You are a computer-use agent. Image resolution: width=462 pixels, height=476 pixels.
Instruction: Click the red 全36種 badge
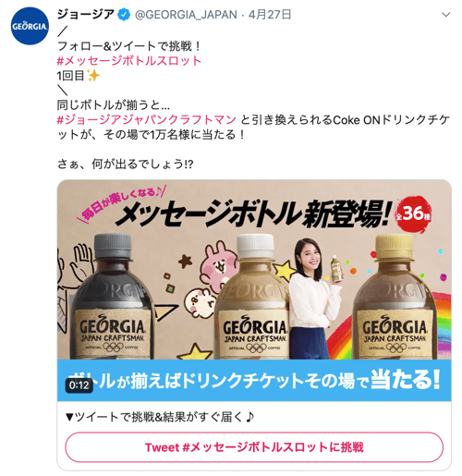coord(414,214)
